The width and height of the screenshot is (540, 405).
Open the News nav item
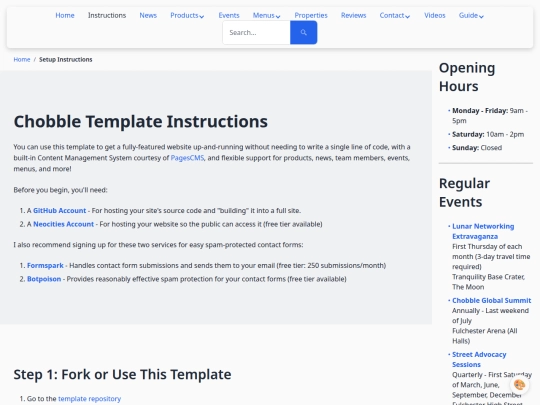148,15
